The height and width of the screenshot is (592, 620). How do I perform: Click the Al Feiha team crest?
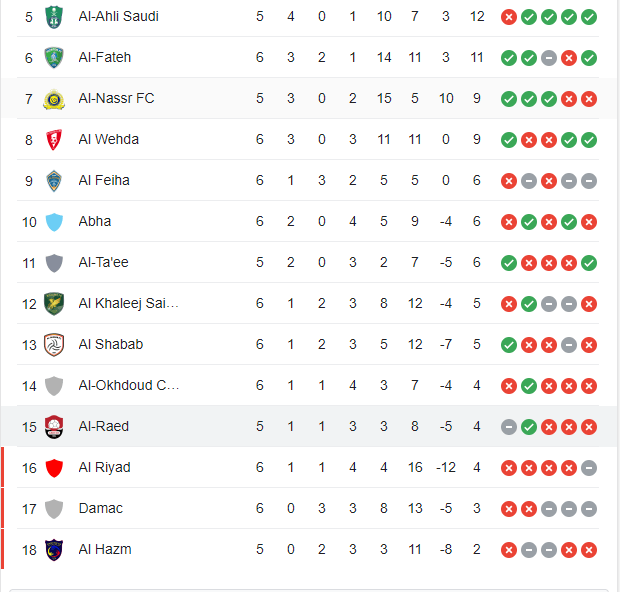54,181
